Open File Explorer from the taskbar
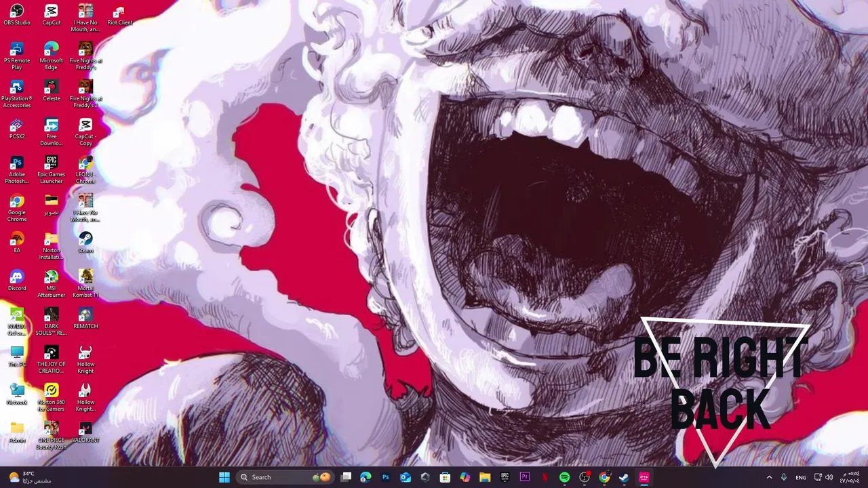 (485, 477)
